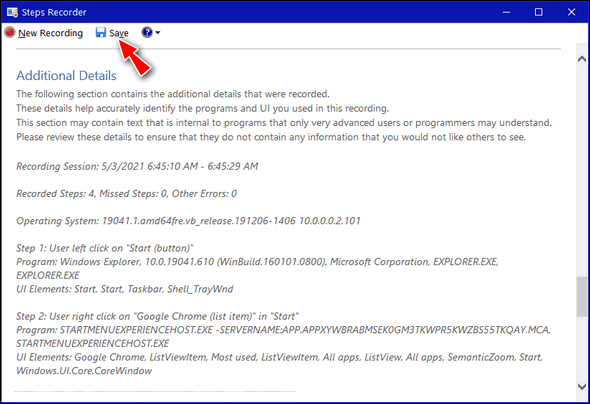Click the Step 2 Google Chrome line
590x404 pixels.
coord(157,316)
